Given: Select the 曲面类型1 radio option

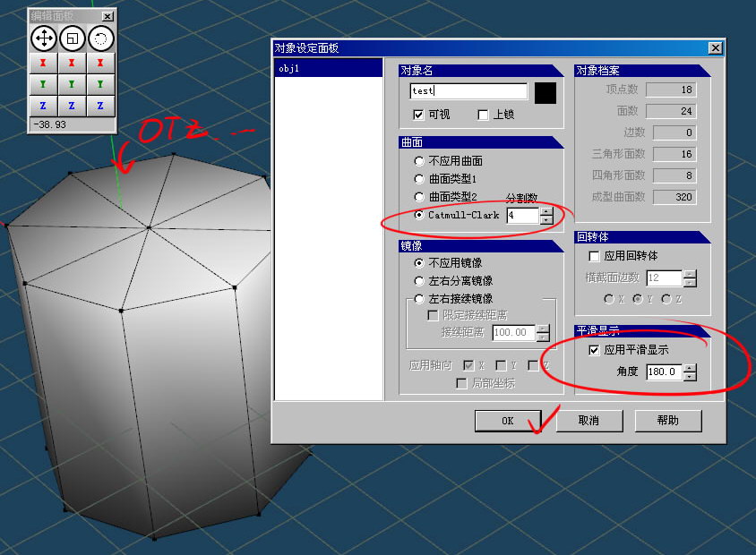Looking at the screenshot, I should 419,179.
